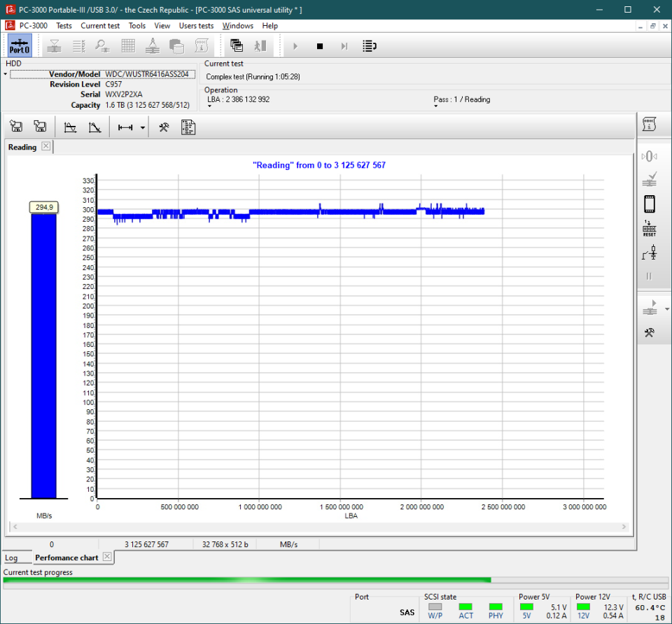Toggle the 5V power indicator

coord(526,607)
